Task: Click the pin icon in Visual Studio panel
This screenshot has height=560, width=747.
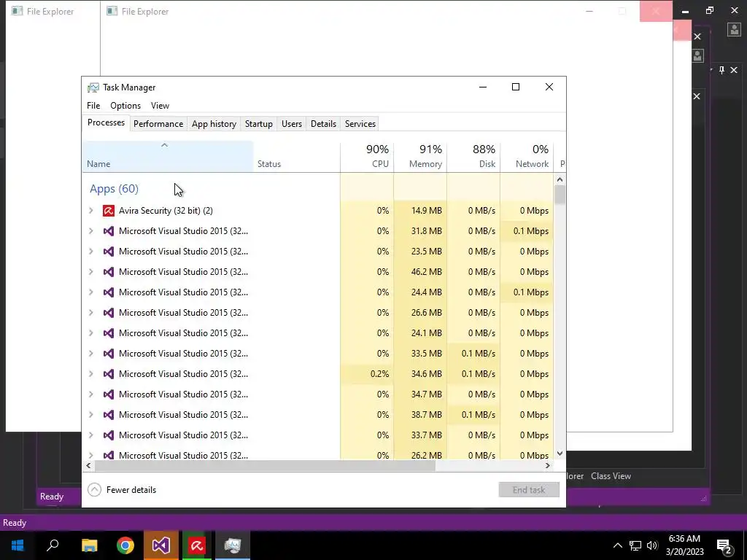Action: click(721, 71)
